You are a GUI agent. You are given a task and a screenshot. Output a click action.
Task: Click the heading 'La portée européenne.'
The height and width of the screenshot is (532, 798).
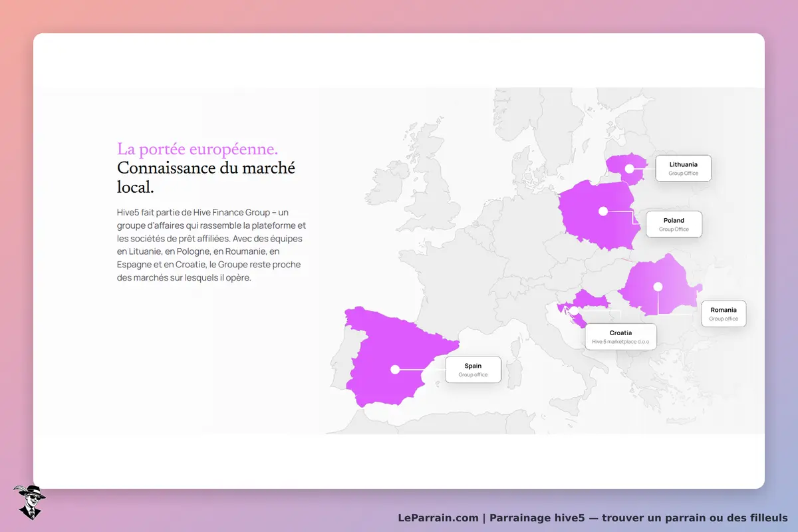point(198,148)
